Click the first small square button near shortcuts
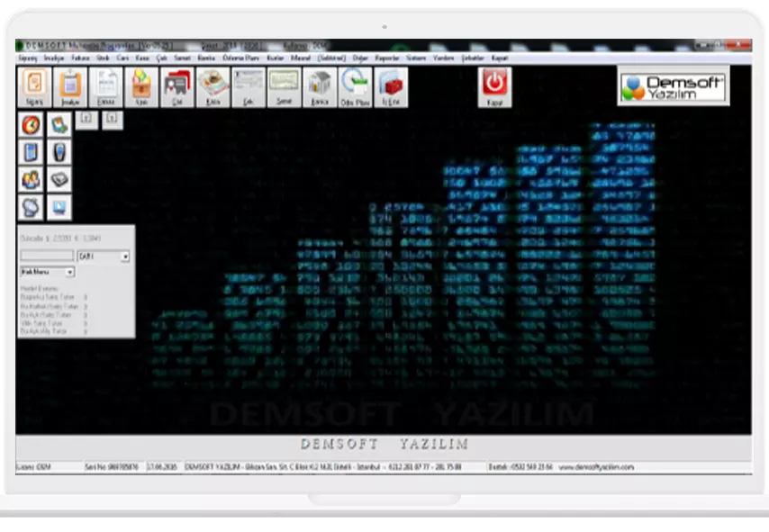This screenshot has width=769, height=532. click(x=86, y=118)
